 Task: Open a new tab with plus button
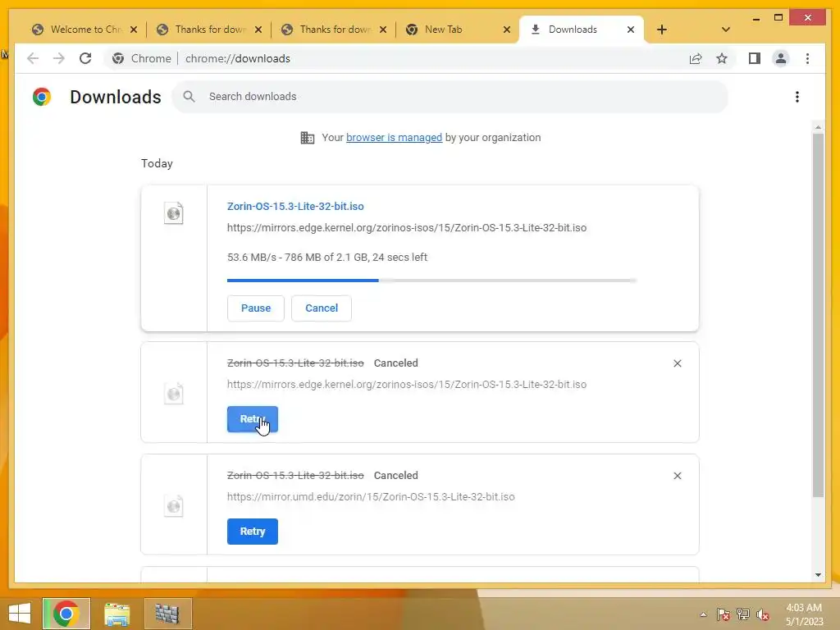point(662,30)
